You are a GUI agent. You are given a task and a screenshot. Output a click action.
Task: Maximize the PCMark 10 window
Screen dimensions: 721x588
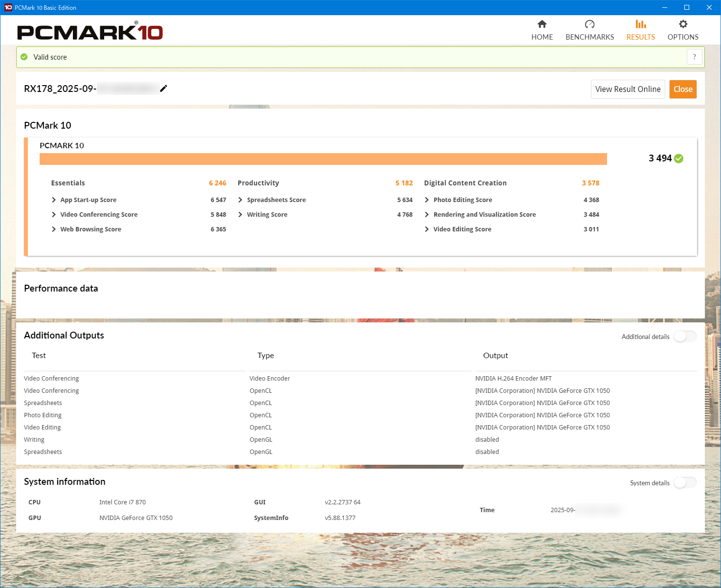pyautogui.click(x=687, y=7)
